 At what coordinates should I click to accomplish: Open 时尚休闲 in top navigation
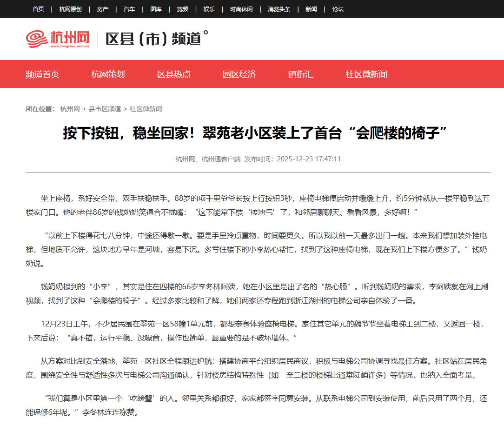(x=241, y=9)
